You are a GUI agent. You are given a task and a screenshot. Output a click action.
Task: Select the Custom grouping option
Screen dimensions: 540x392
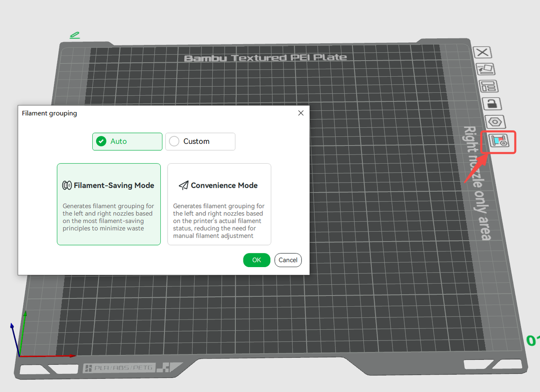point(200,141)
